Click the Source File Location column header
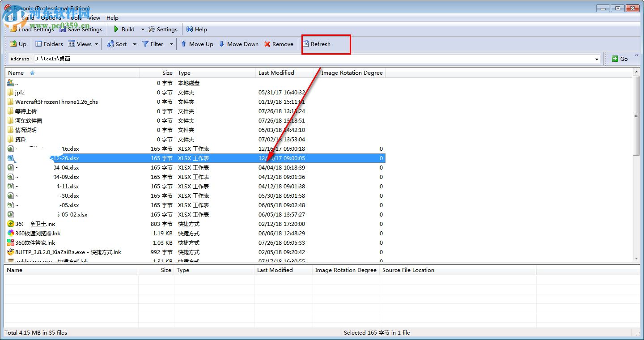Screen dimensions: 644x340 (458, 270)
